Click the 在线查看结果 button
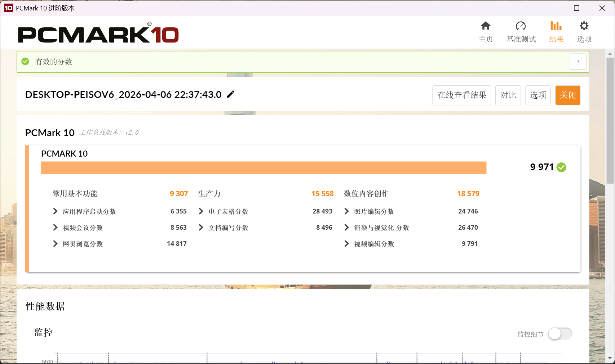The width and height of the screenshot is (615, 364). 462,95
